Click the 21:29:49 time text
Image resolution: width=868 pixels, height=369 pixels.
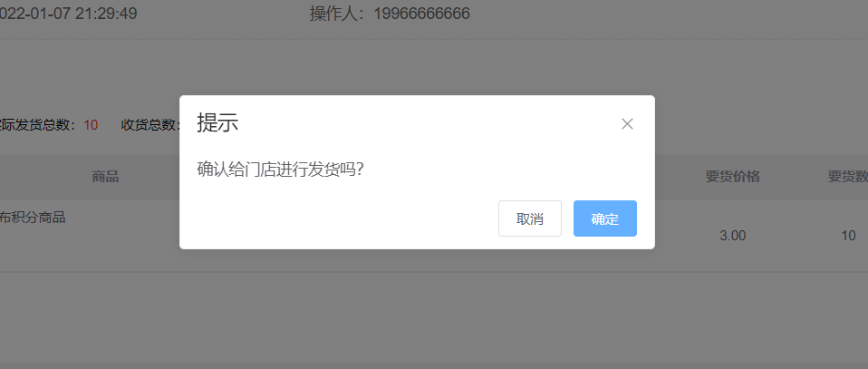[x=106, y=14]
